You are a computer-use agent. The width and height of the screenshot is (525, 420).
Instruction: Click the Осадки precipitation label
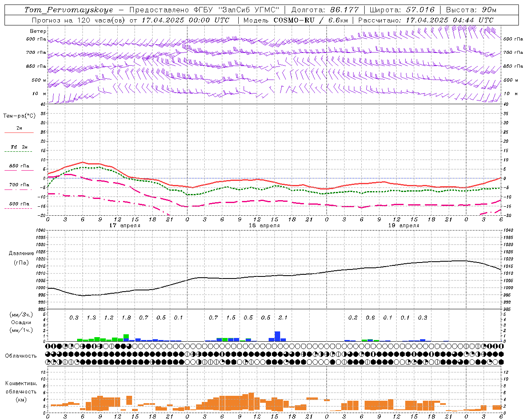point(21,322)
